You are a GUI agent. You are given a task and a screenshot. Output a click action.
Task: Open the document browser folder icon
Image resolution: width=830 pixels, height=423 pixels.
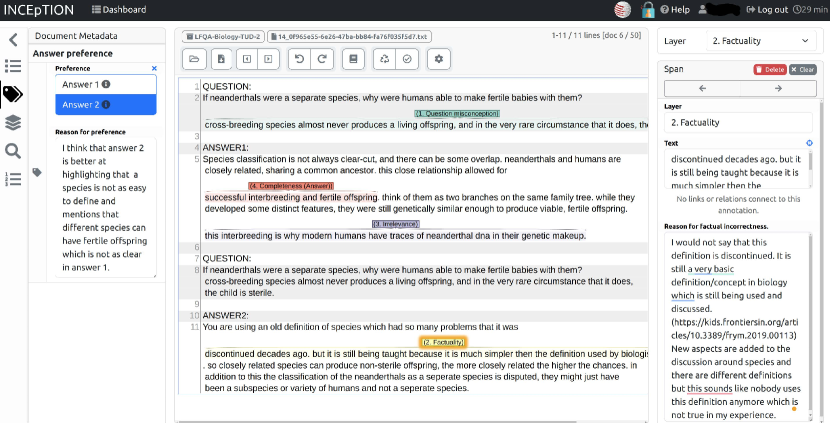(x=193, y=59)
